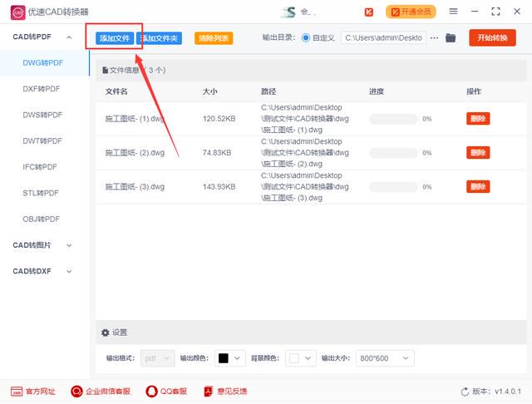Viewport: 532px width, 404px height.
Task: Select IFC转PDF in sidebar
Action: point(40,167)
